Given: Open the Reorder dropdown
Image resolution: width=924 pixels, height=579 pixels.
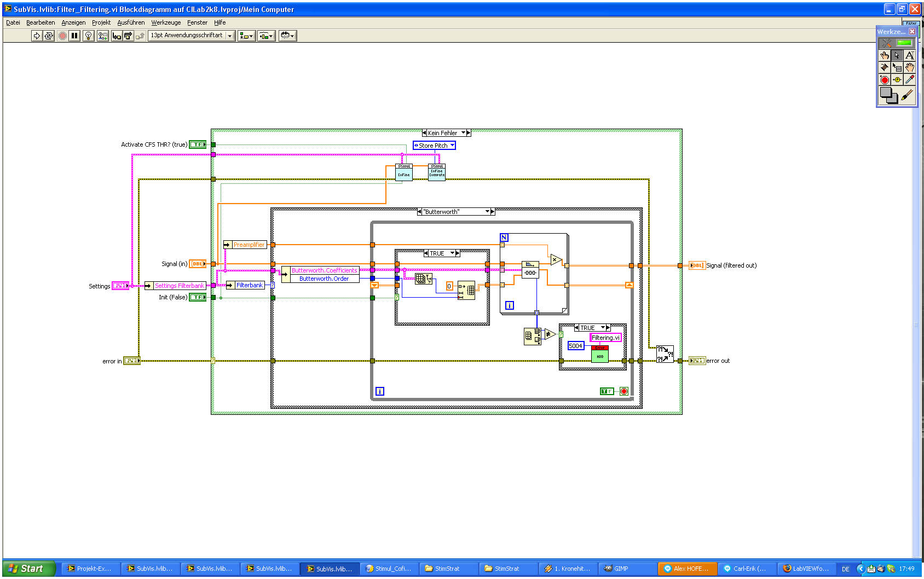Looking at the screenshot, I should (x=287, y=36).
